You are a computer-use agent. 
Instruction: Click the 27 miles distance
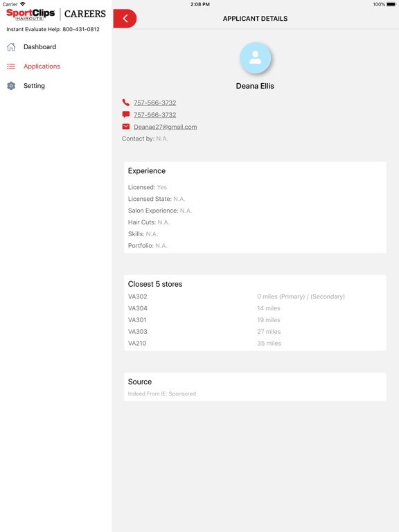269,332
